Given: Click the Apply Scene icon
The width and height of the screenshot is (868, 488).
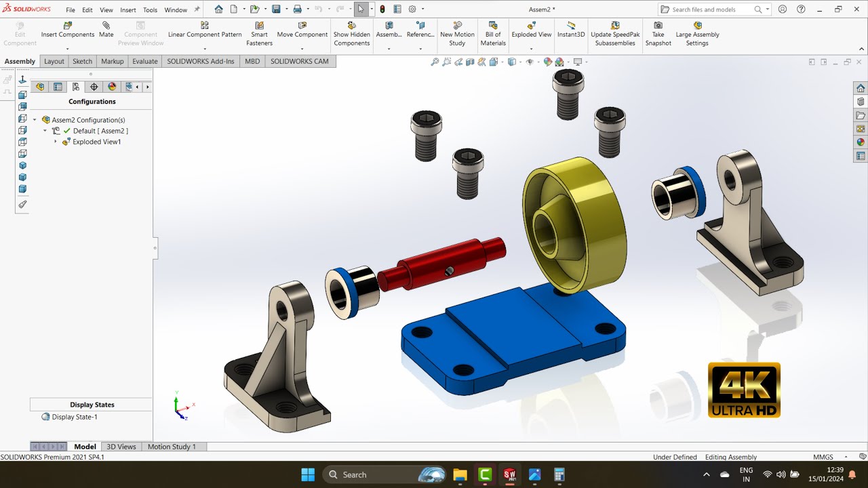Looking at the screenshot, I should pyautogui.click(x=559, y=62).
